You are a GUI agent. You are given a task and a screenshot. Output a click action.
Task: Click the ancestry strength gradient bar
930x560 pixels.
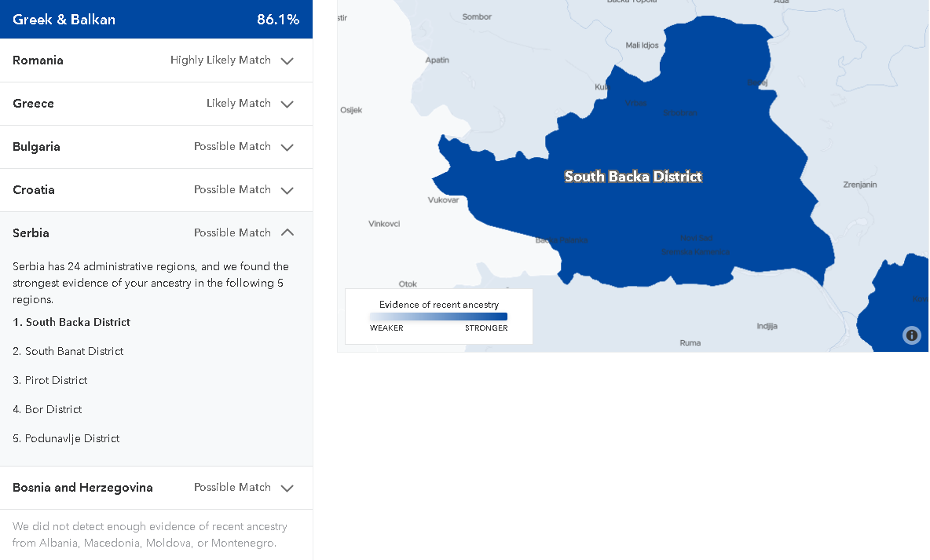click(x=438, y=317)
